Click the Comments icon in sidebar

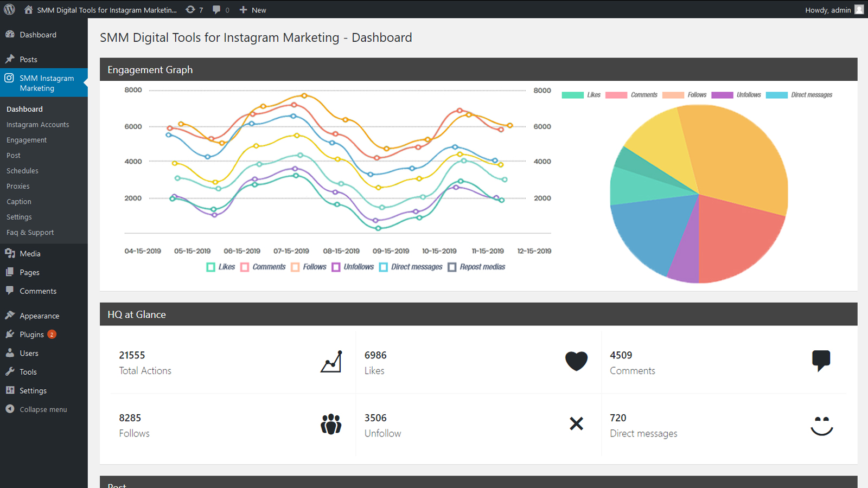[10, 291]
